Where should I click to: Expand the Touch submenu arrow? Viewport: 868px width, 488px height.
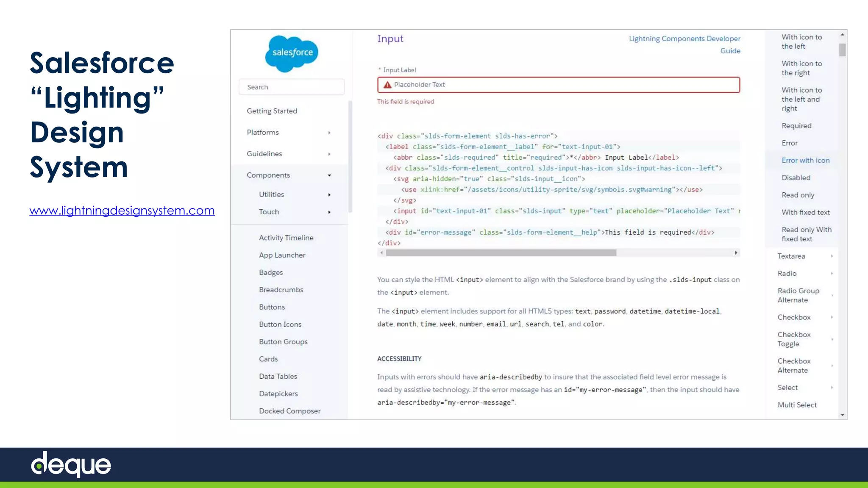329,212
